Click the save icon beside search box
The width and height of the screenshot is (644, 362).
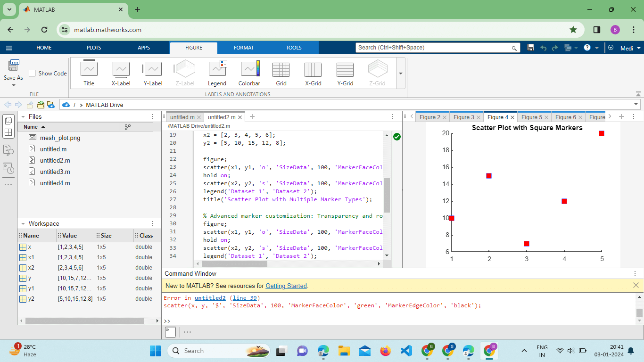point(530,48)
